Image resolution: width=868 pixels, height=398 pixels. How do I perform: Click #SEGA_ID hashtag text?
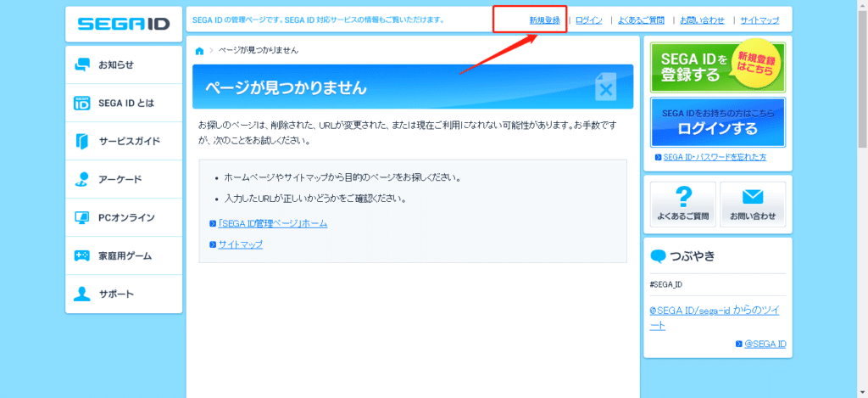tap(666, 285)
